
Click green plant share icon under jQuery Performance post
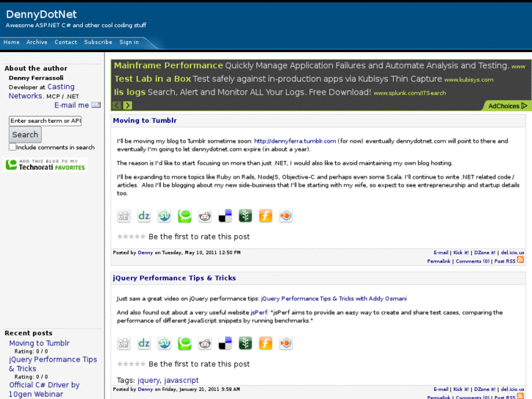coord(245,343)
